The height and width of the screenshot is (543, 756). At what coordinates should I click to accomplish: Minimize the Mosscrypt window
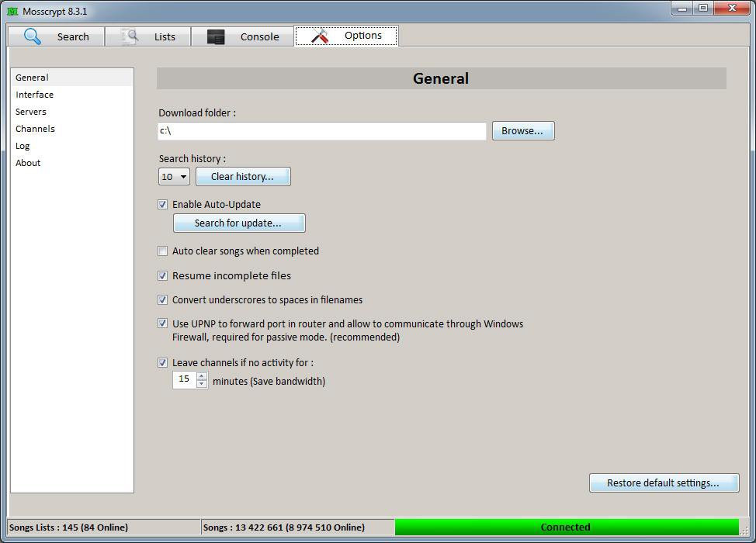point(682,9)
